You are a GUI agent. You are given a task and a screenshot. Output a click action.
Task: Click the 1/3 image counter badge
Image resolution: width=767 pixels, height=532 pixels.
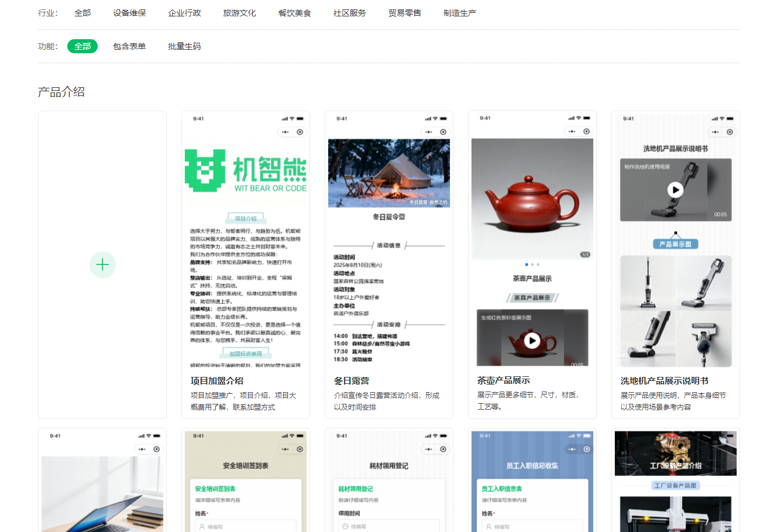point(585,255)
